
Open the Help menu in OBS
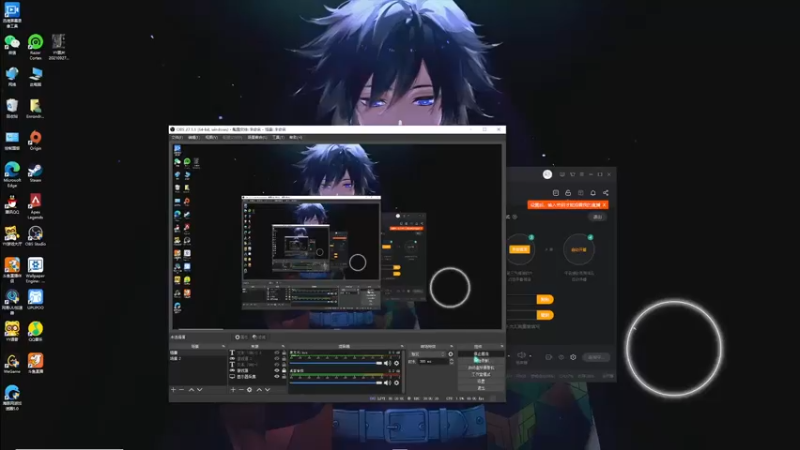tap(296, 137)
